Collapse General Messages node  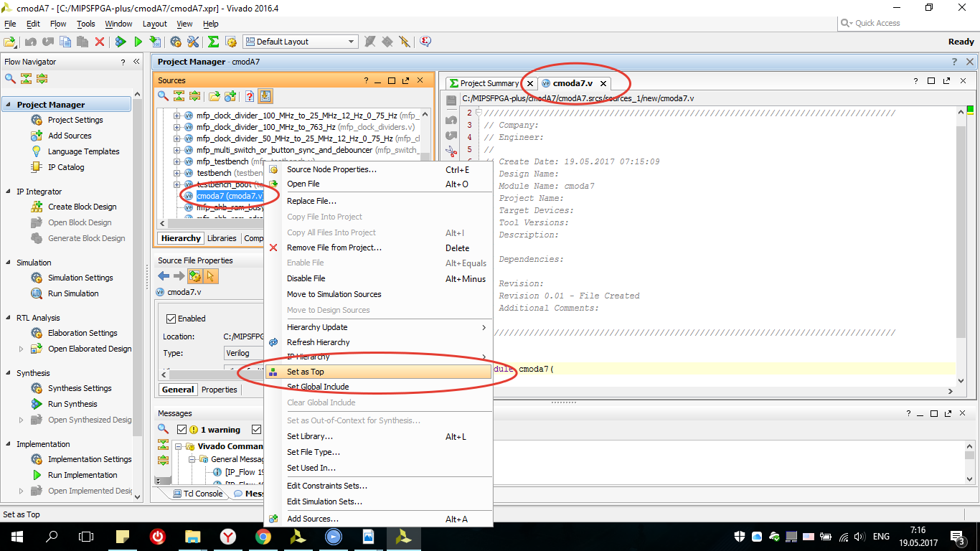pos(192,459)
